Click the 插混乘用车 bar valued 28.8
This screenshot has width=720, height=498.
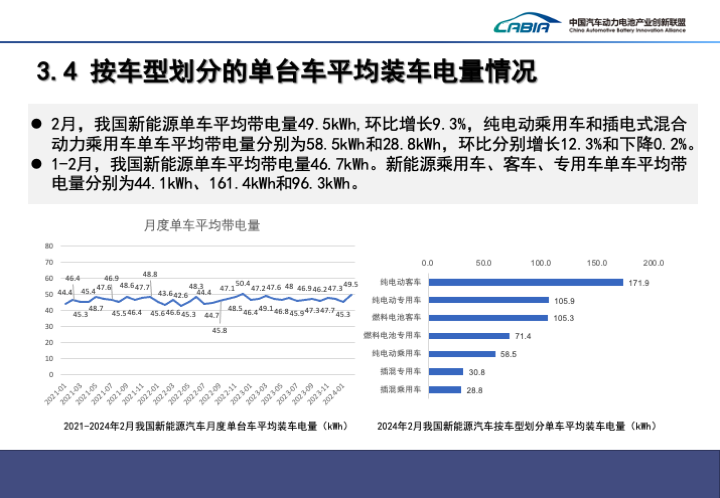[x=444, y=389]
